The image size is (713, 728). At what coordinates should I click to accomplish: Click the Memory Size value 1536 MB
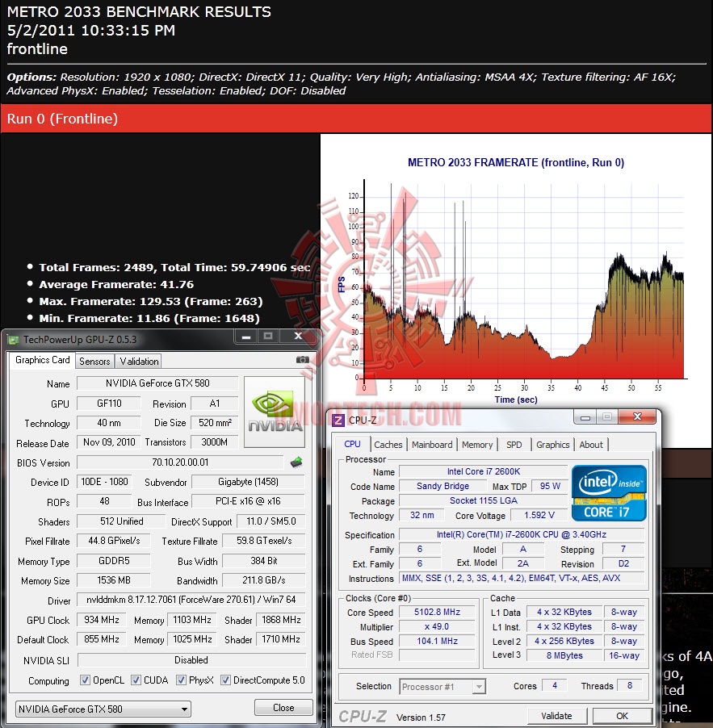point(114,580)
